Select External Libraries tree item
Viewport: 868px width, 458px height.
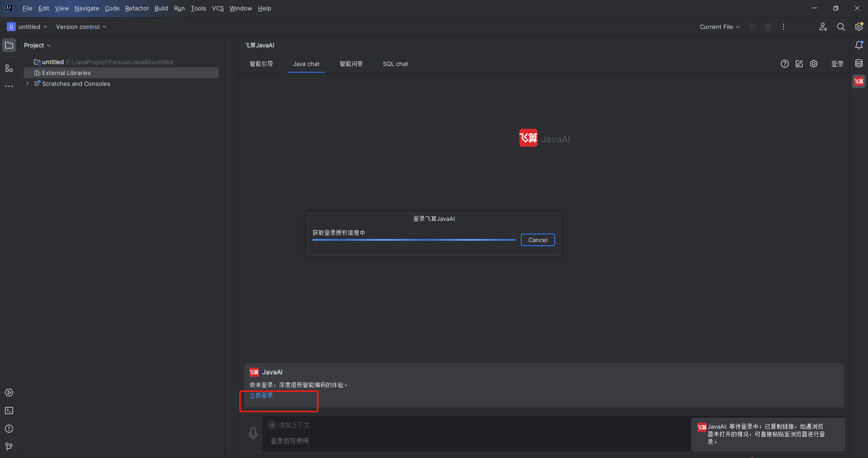coord(121,73)
